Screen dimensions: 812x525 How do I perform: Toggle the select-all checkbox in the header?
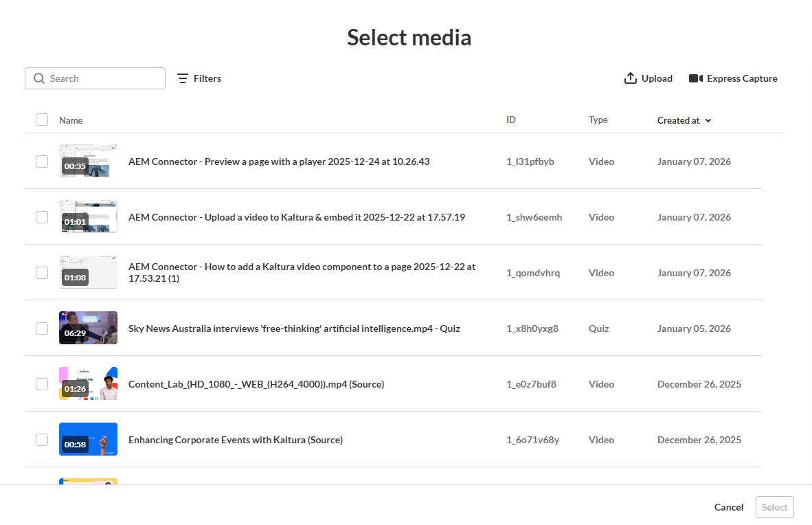(42, 120)
